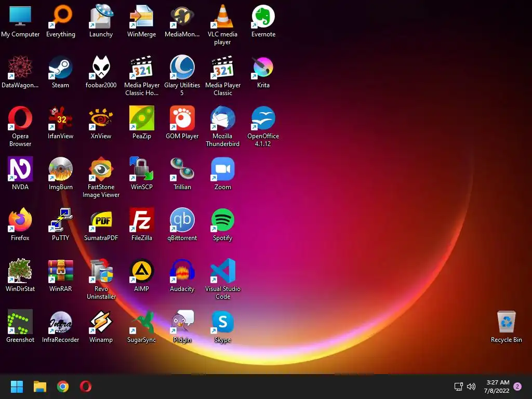Click the Audacity headphones icon
Screen dimensions: 532x399
click(x=182, y=271)
